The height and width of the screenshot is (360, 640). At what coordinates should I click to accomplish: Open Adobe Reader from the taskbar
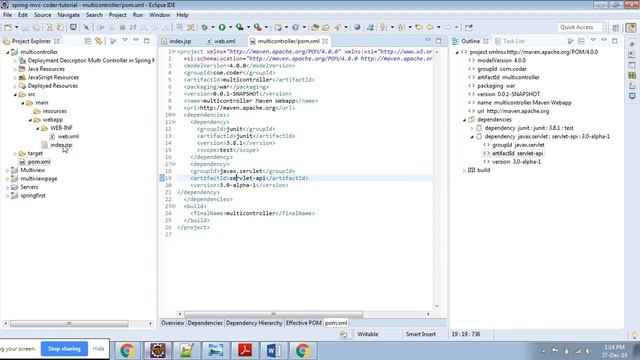pyautogui.click(x=244, y=350)
